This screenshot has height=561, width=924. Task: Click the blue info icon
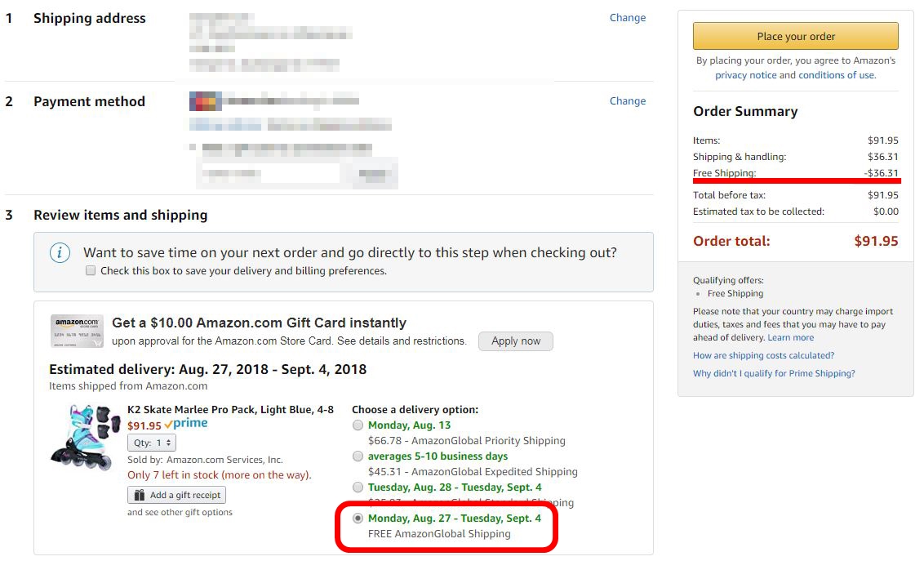60,253
